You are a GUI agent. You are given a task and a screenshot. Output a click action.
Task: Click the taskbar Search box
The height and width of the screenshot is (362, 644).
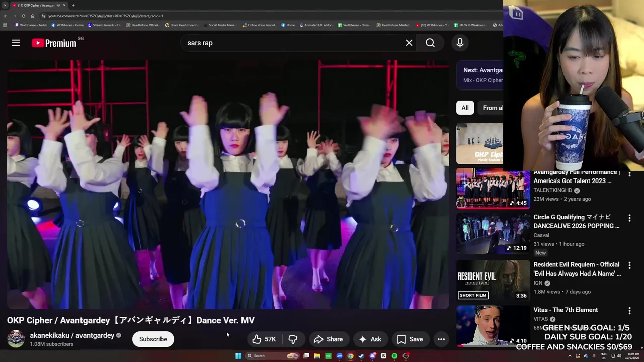click(272, 356)
